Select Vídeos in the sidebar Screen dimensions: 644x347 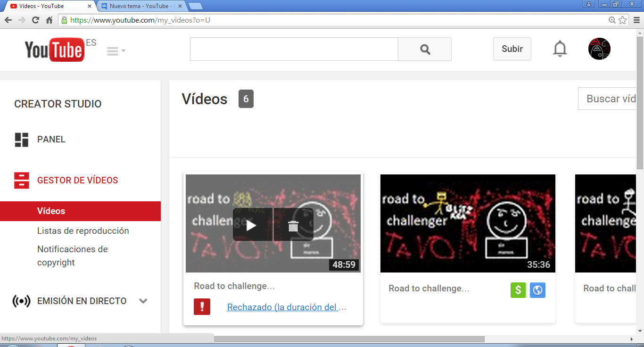point(80,211)
